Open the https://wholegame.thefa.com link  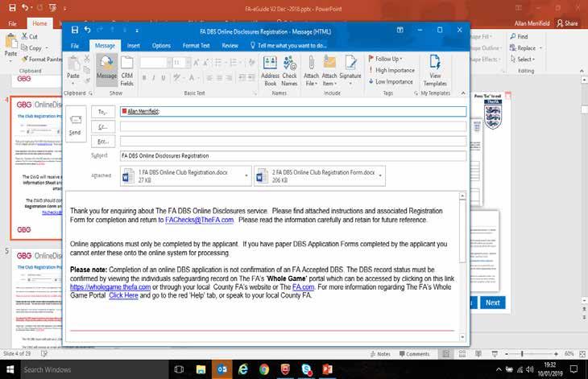coord(110,287)
